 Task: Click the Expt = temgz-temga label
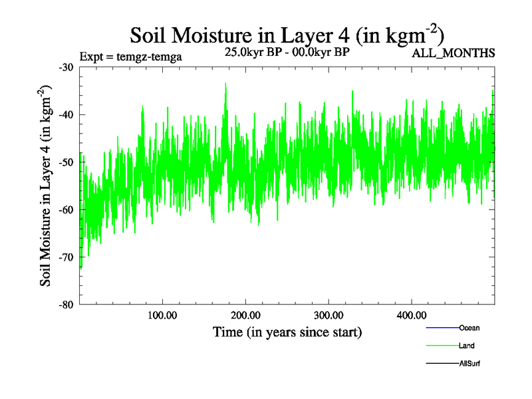coord(130,57)
